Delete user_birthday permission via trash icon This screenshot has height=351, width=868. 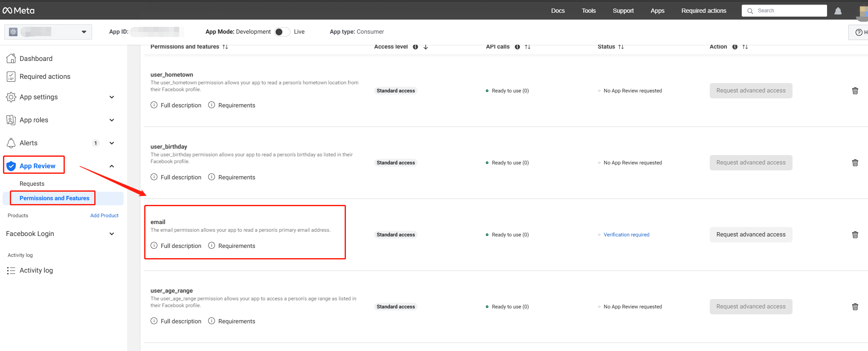click(x=855, y=163)
